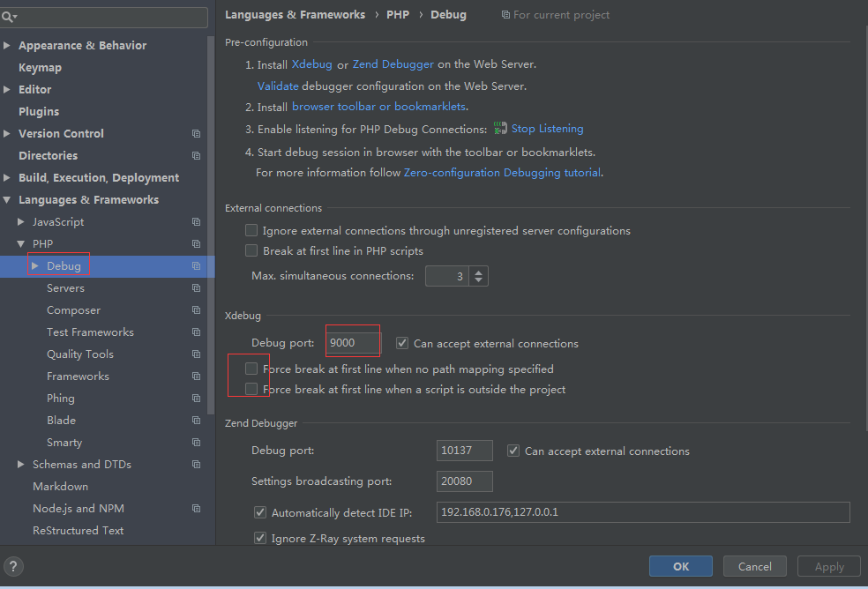Click Stop Listening link
Screen dimensions: 868x589
point(547,129)
